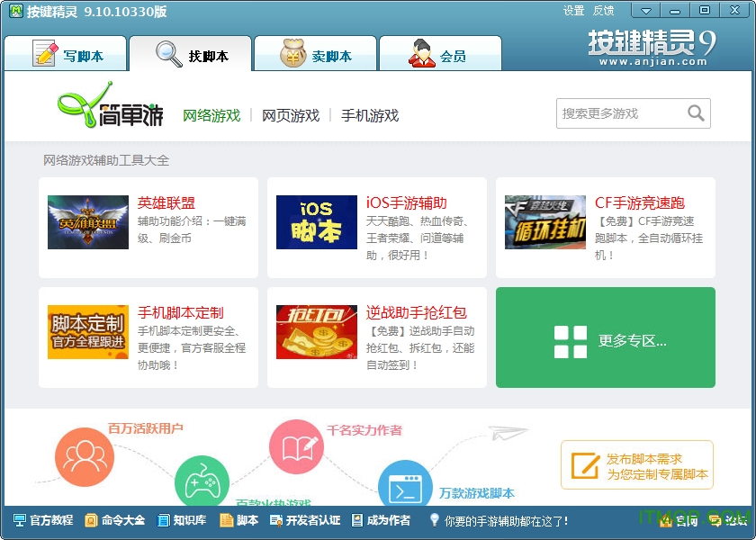Open the title bar dropdown arrow menu
The height and width of the screenshot is (540, 756).
point(646,11)
